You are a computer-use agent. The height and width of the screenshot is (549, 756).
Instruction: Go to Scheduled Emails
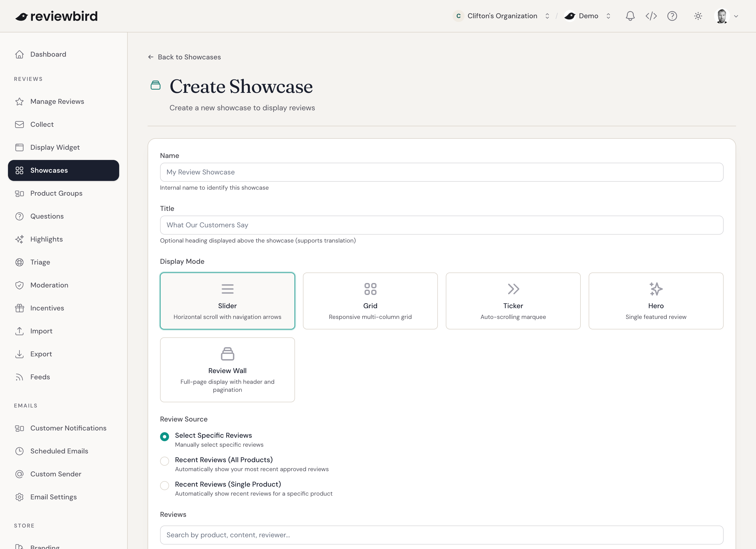[63, 451]
